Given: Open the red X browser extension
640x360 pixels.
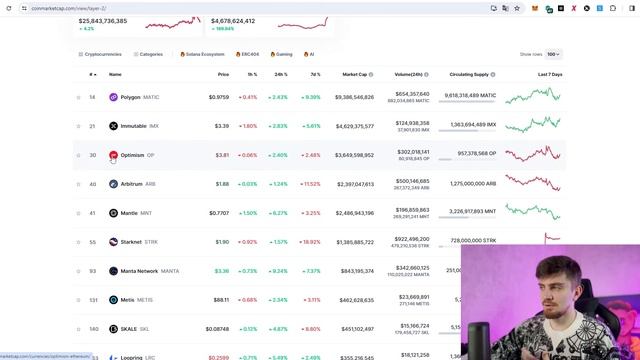Looking at the screenshot, I should [x=574, y=8].
